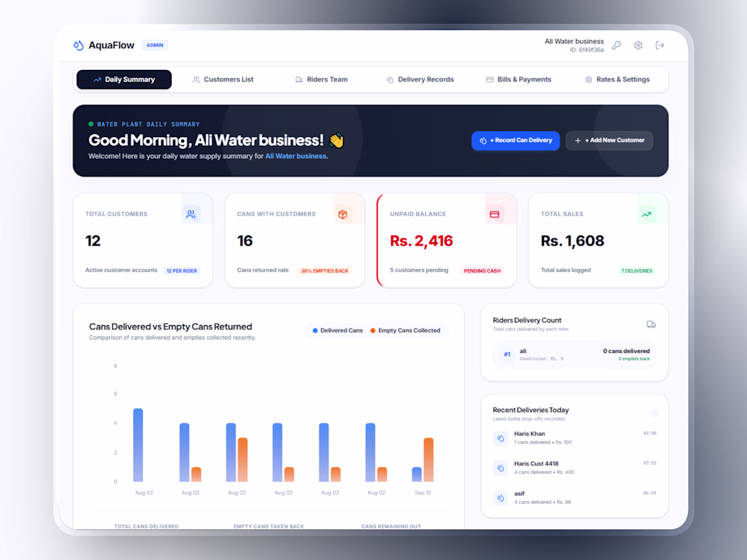Click the Total Customers people icon

pos(191,214)
